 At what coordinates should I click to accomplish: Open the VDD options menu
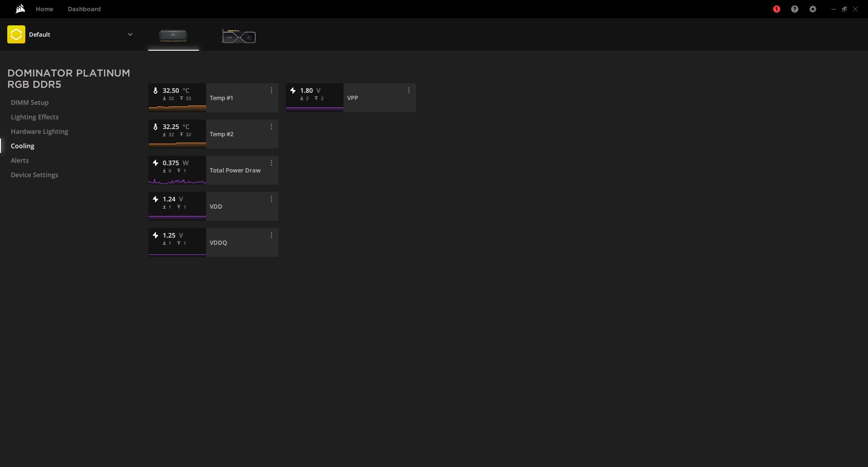click(x=271, y=199)
